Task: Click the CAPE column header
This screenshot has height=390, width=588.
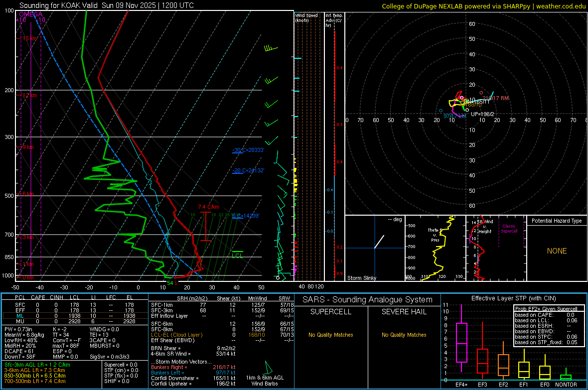Action: tap(38, 297)
